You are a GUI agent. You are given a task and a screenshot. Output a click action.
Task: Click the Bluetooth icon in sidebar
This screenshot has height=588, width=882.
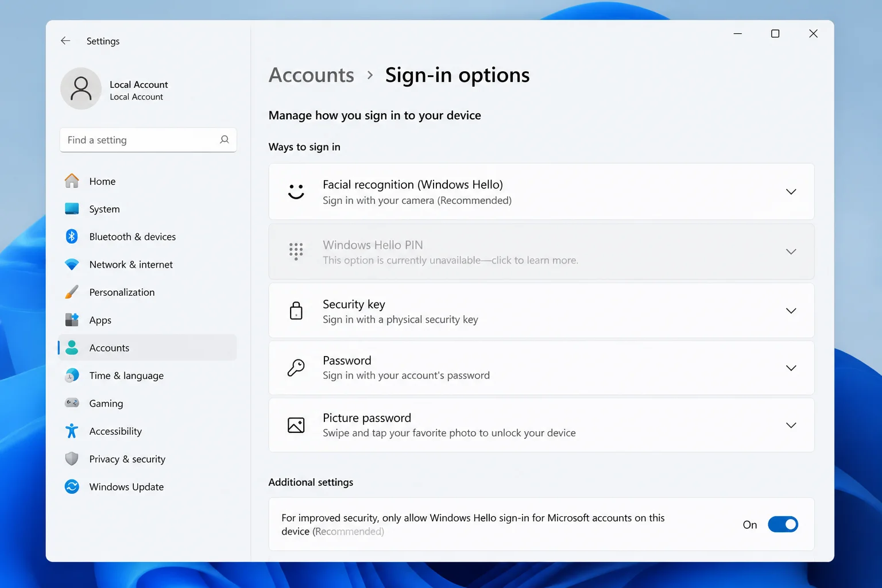(72, 237)
